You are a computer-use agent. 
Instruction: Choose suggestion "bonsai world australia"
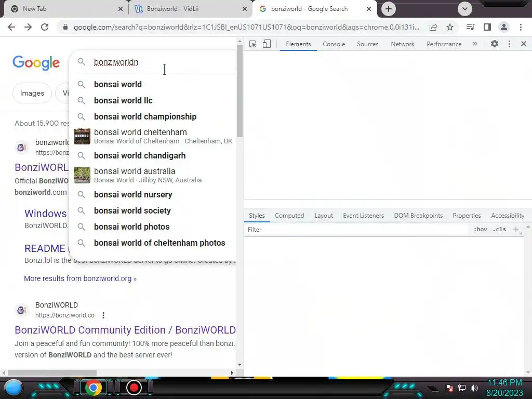click(x=153, y=176)
